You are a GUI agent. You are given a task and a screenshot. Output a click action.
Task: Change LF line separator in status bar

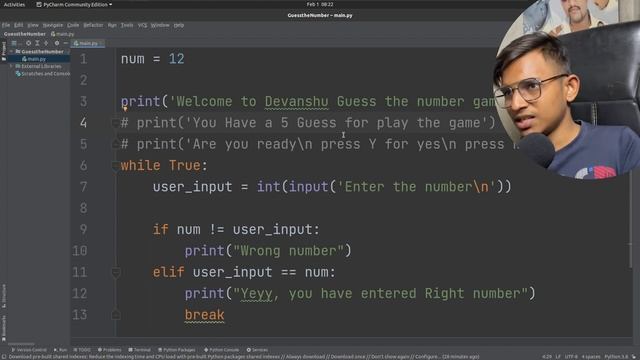(558, 357)
